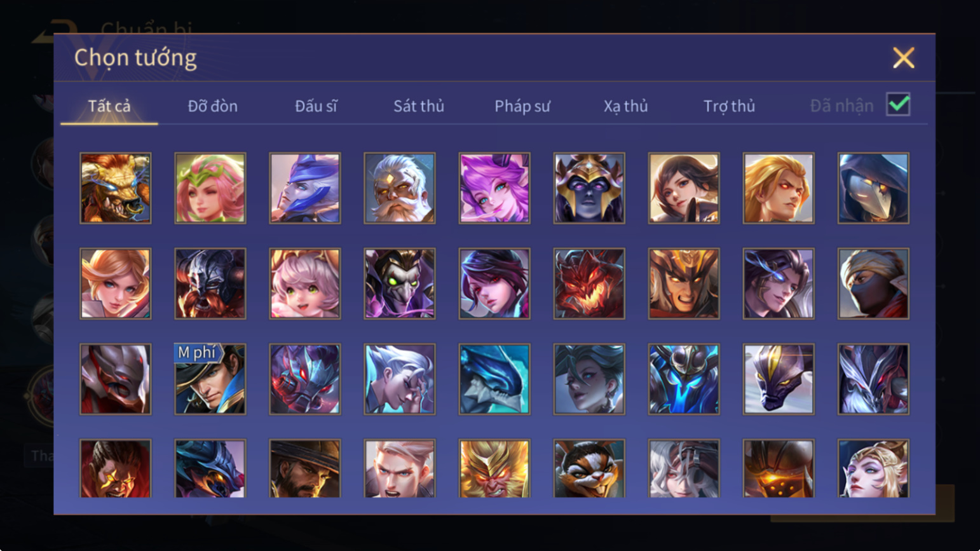
Task: View the 'Trợ thủ' hero tab
Action: point(730,106)
